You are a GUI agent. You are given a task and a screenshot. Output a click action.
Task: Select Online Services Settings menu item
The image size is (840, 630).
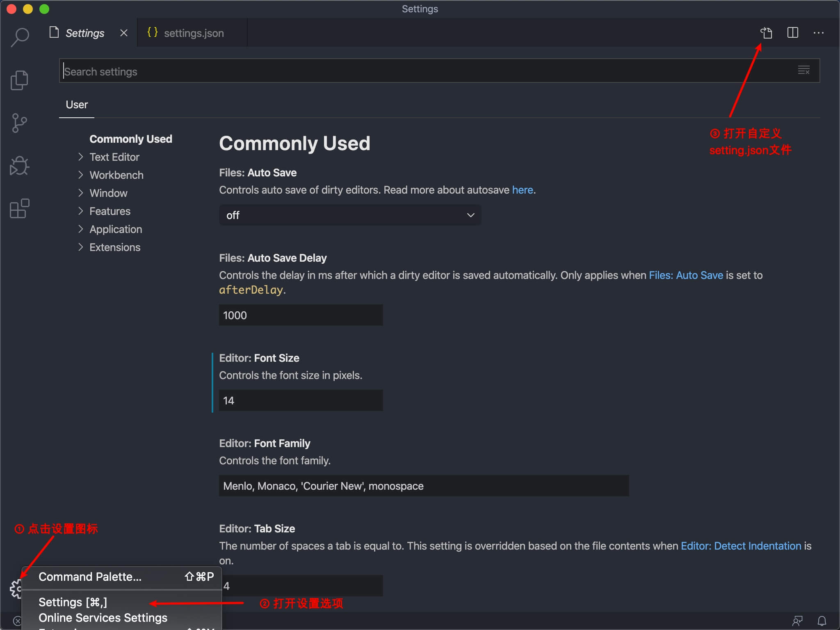click(103, 618)
